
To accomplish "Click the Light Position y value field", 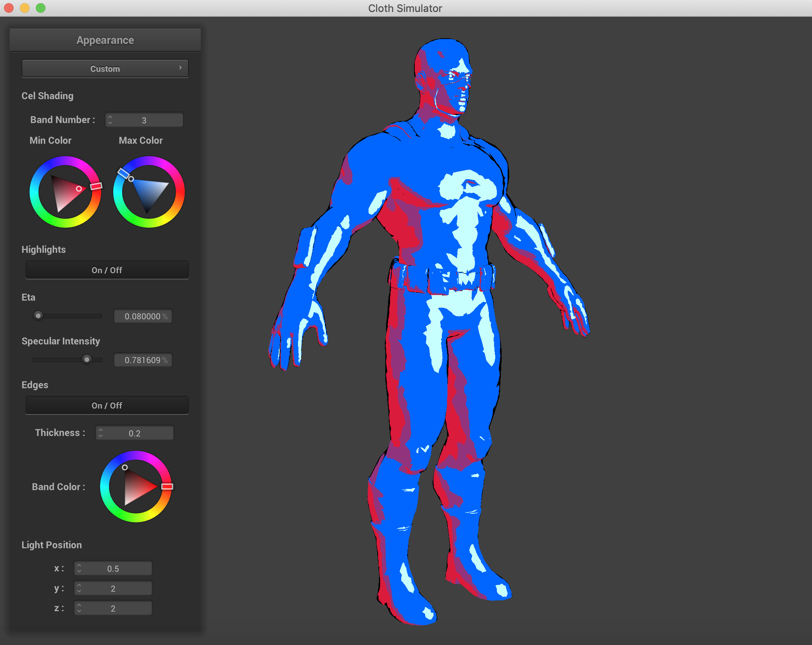I will [x=113, y=588].
